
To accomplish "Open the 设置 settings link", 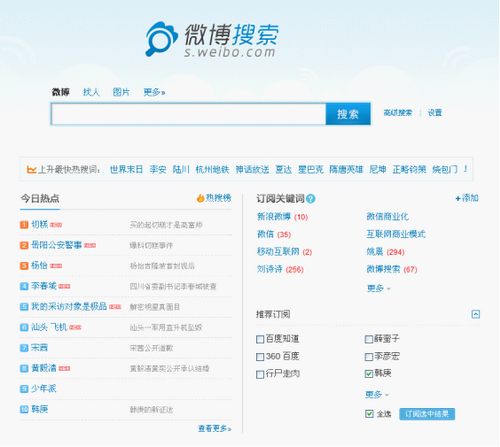I will click(435, 113).
